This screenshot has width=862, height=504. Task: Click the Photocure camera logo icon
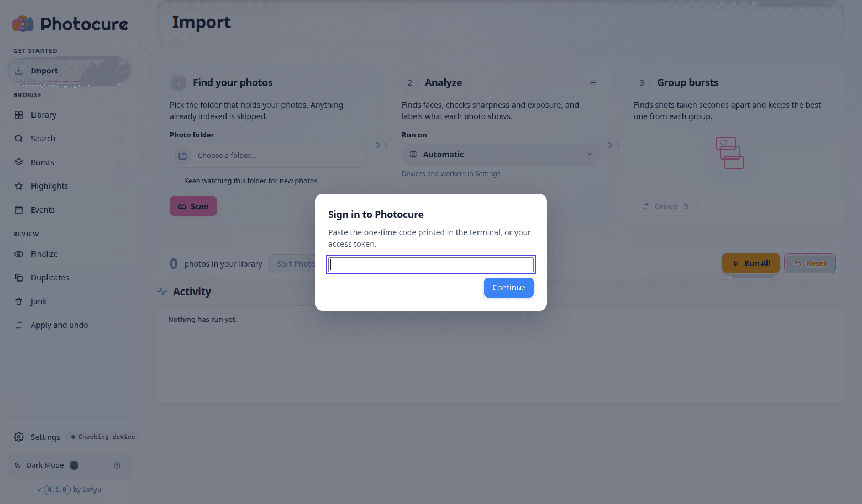[23, 24]
